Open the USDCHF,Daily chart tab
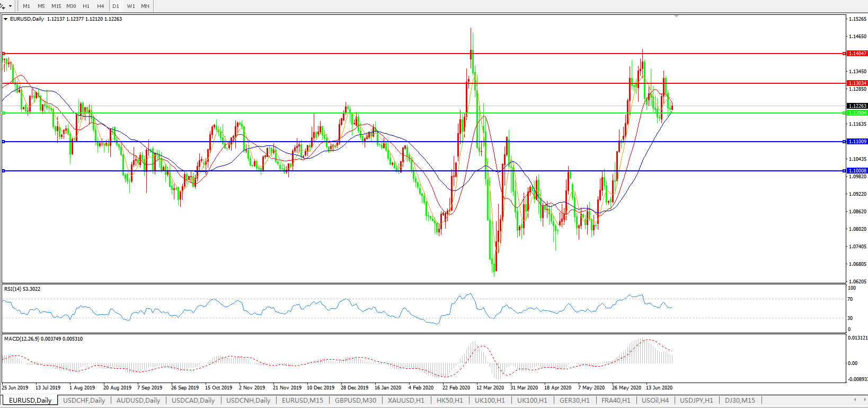 coord(84,401)
